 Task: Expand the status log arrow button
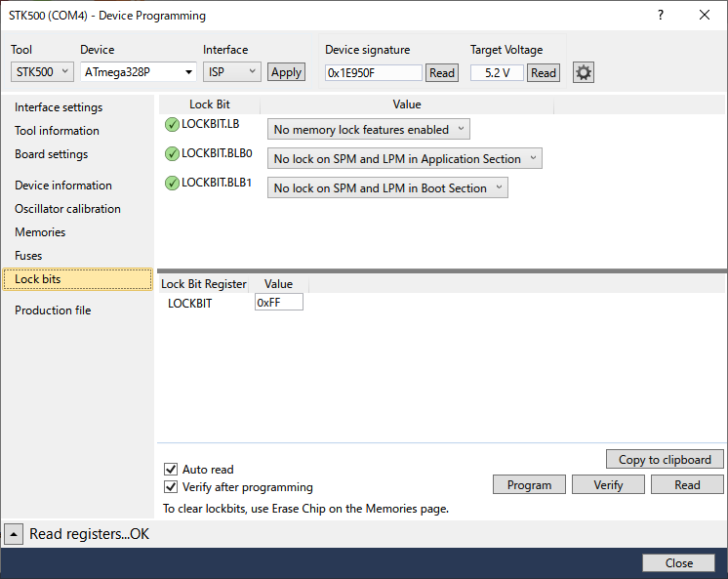click(14, 534)
